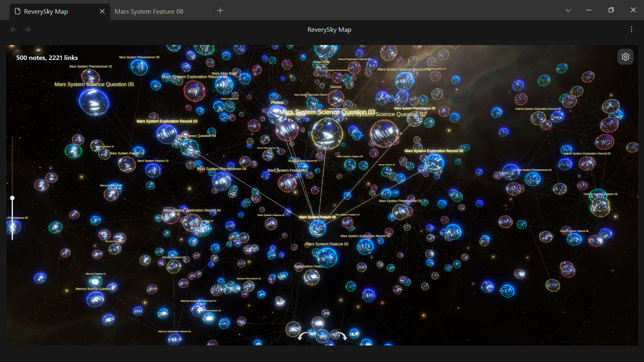Select the Mars System Feature 03 node
644x362 pixels.
tap(287, 183)
